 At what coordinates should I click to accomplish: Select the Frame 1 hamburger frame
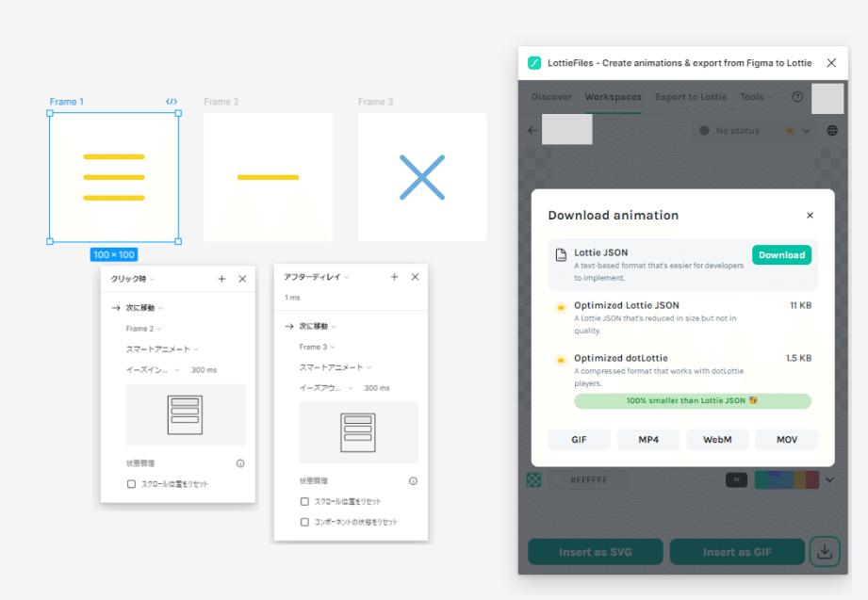click(114, 177)
